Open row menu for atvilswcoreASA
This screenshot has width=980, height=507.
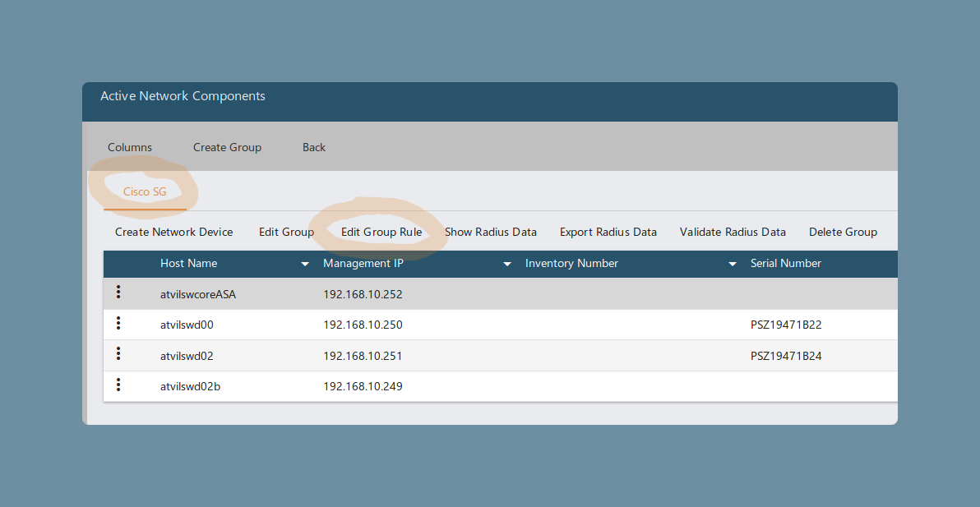tap(118, 293)
